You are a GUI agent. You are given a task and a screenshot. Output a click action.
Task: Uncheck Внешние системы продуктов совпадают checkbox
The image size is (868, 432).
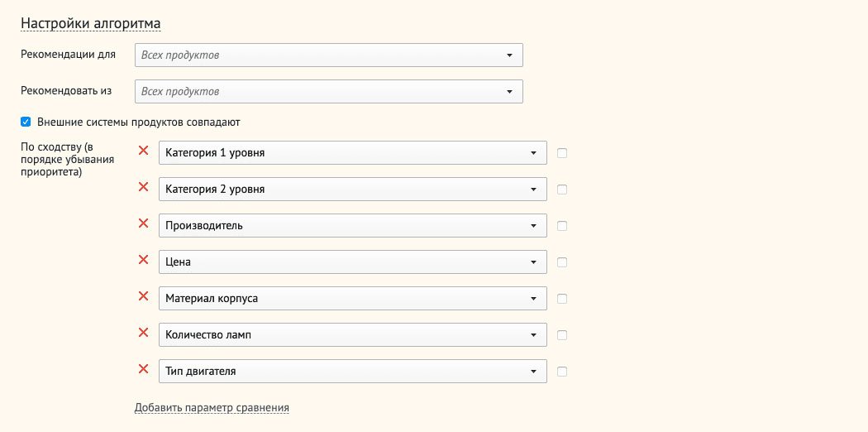tap(26, 122)
